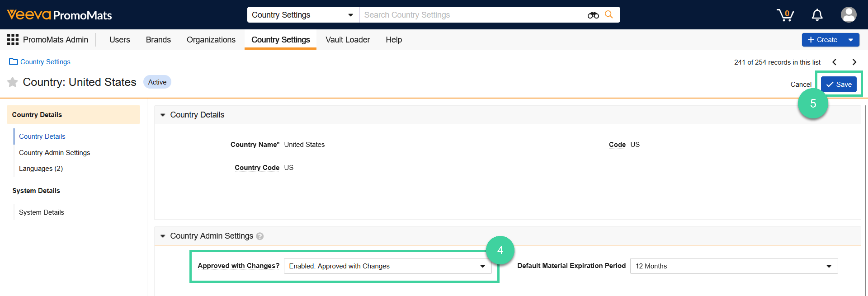The height and width of the screenshot is (296, 868).
Task: Click the Code value US
Action: coord(635,145)
